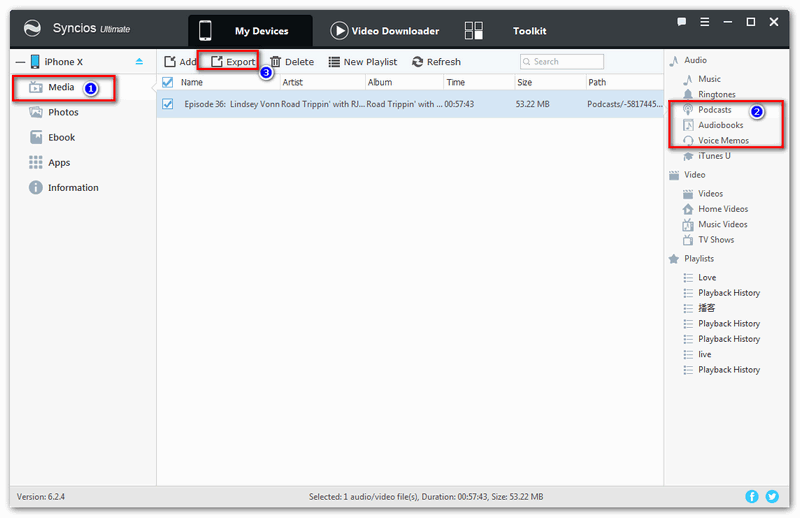This screenshot has width=800, height=518.
Task: Open the live playlist
Action: 697,354
